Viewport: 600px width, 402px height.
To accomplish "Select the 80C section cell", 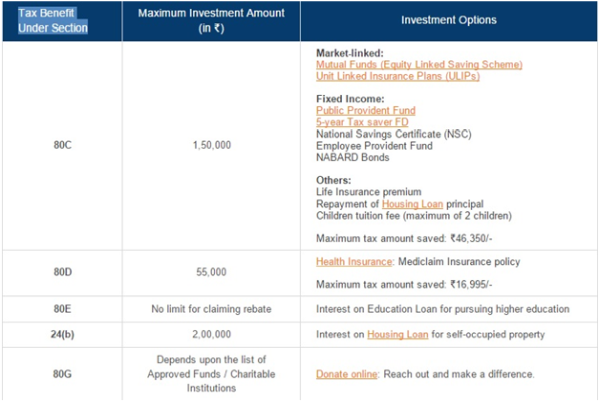I will point(61,145).
